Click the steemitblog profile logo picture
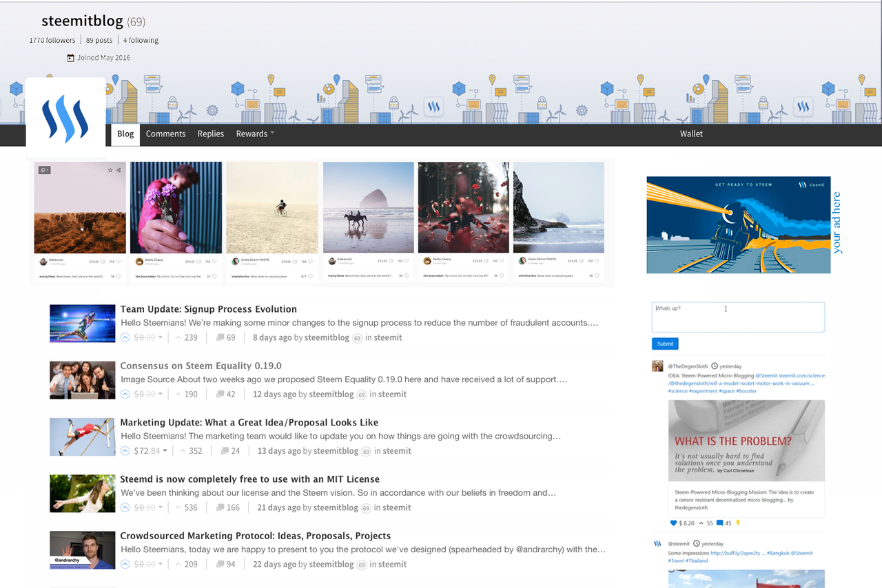882x588 pixels. [x=65, y=118]
